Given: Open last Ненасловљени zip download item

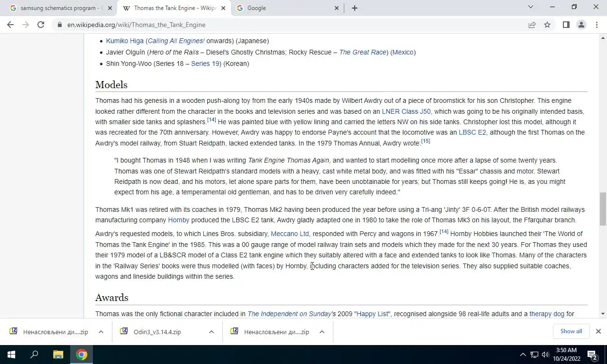Looking at the screenshot, I should tap(270, 332).
